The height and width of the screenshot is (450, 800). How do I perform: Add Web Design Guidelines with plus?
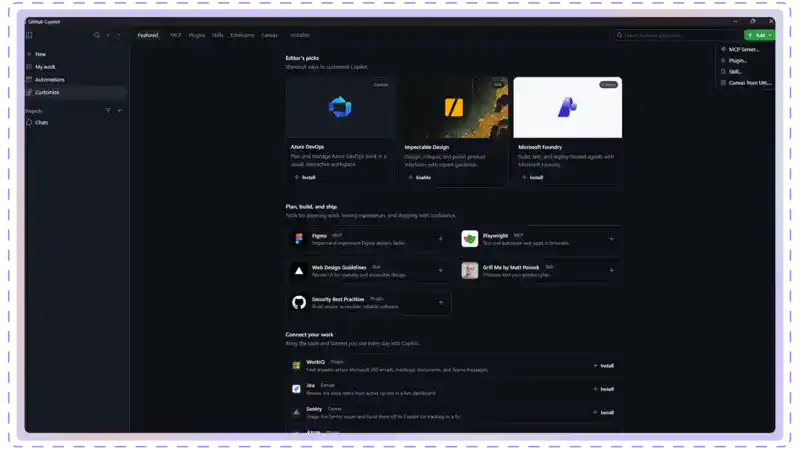[x=440, y=270]
